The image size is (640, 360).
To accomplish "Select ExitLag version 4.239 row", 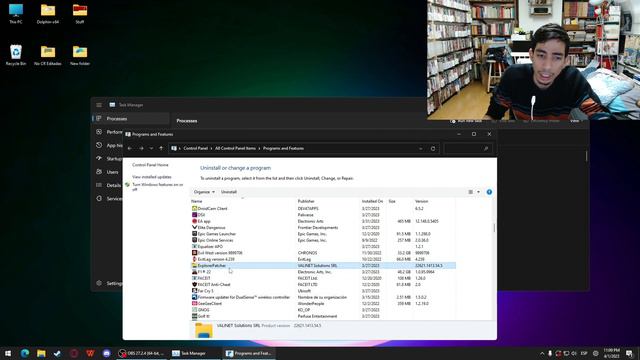I will pyautogui.click(x=323, y=259).
